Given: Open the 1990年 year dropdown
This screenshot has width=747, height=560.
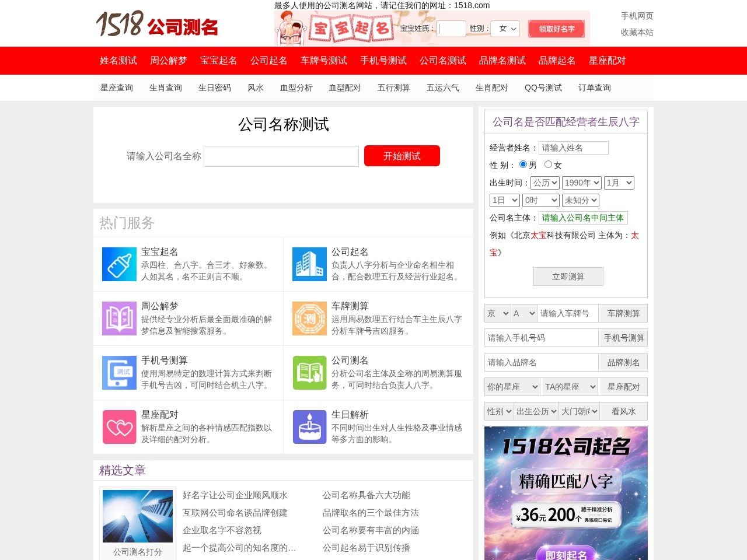Looking at the screenshot, I should (581, 183).
